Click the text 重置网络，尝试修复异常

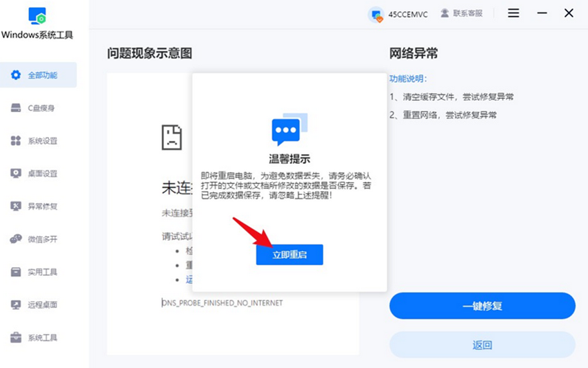449,115
